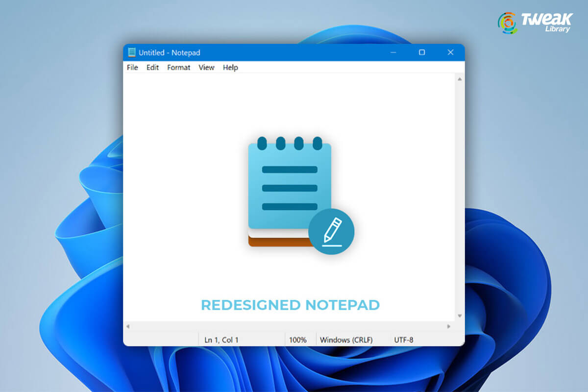Screen dimensions: 588x392
Task: Click the Notepad icon in the title bar
Action: tap(132, 52)
